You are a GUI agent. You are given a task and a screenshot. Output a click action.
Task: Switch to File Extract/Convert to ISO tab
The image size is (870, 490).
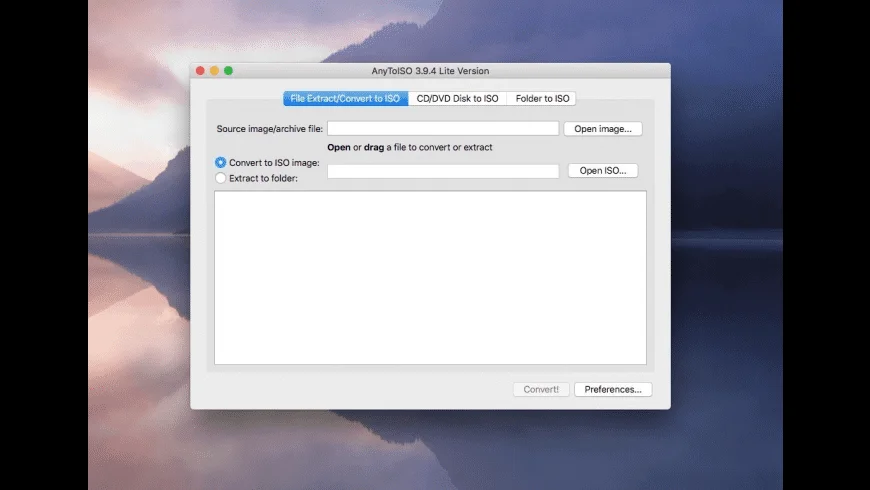coord(345,98)
